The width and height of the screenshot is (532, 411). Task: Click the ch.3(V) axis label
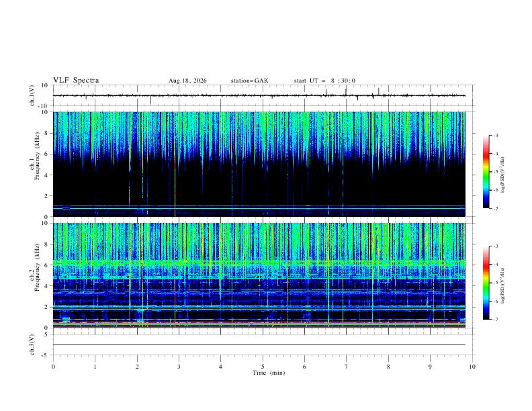(x=32, y=345)
